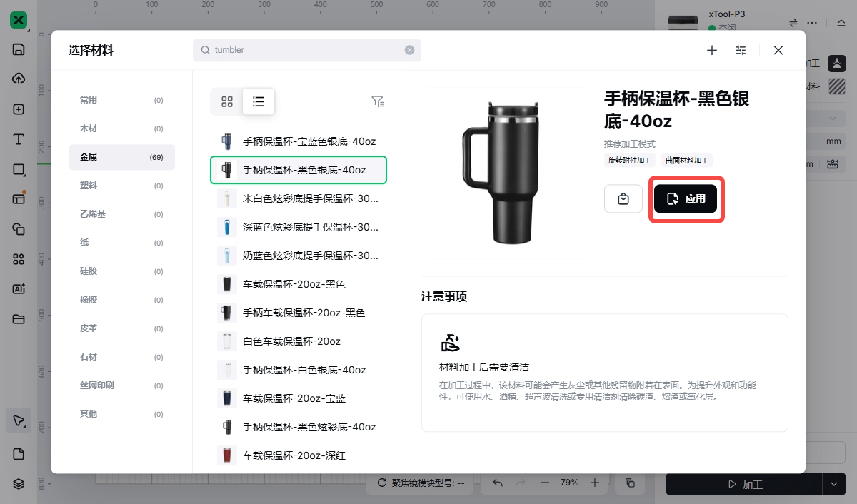
Task: Open material settings sliders icon
Action: (741, 50)
